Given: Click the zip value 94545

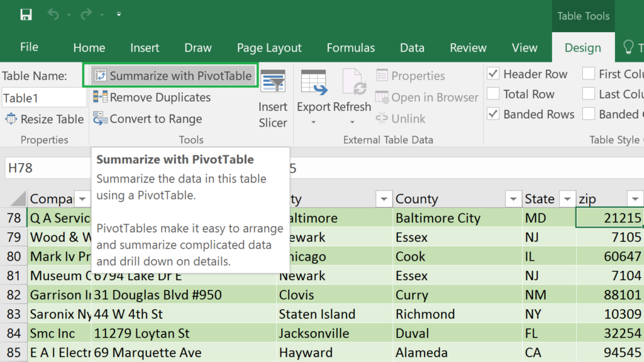Looking at the screenshot, I should (609, 353).
